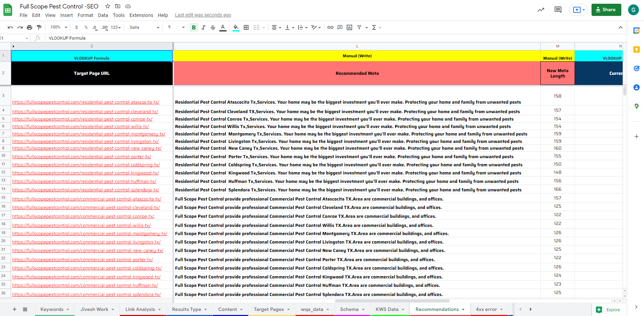The image size is (644, 316).
Task: Open the Maps side panel icon
Action: (x=636, y=106)
